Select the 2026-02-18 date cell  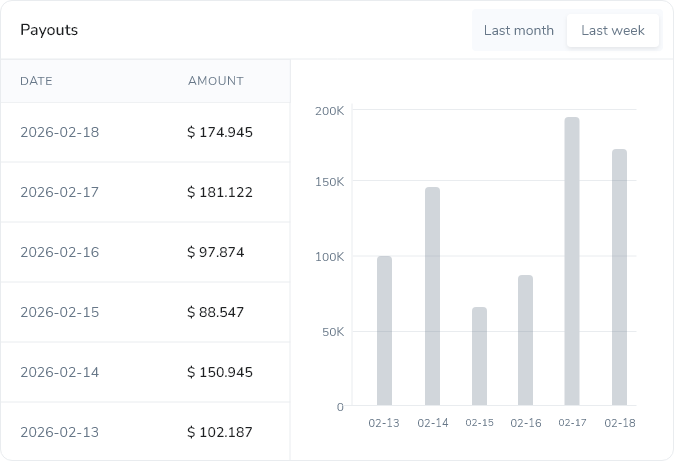pos(60,132)
